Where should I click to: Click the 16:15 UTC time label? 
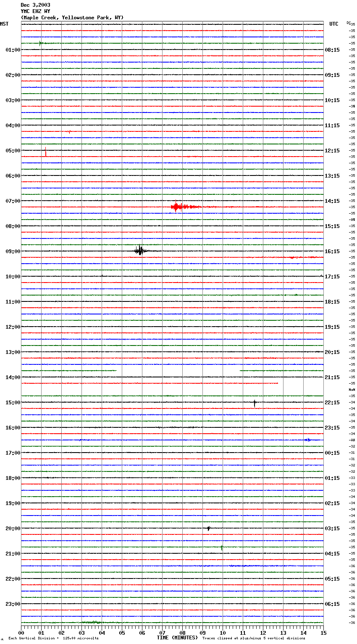pos(332,251)
